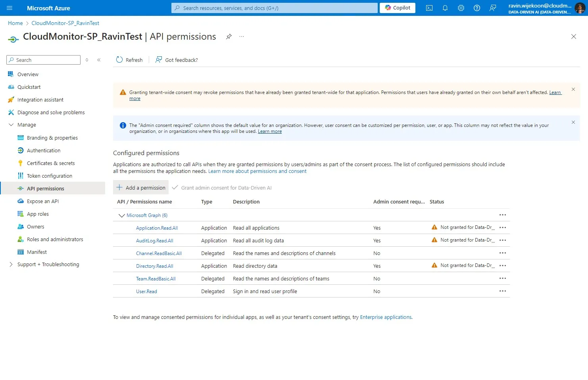Open more options for Application.Read.All row
Screen dimensions: 588x380
click(503, 228)
